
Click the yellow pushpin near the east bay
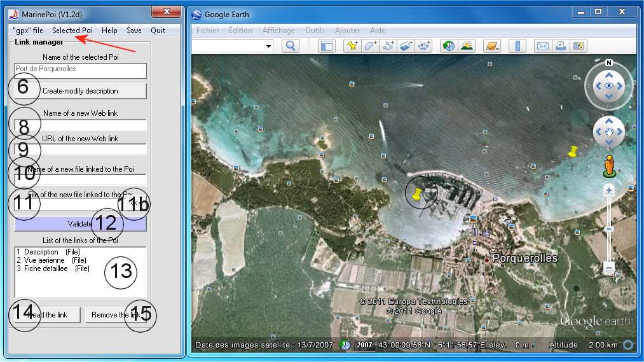[573, 151]
